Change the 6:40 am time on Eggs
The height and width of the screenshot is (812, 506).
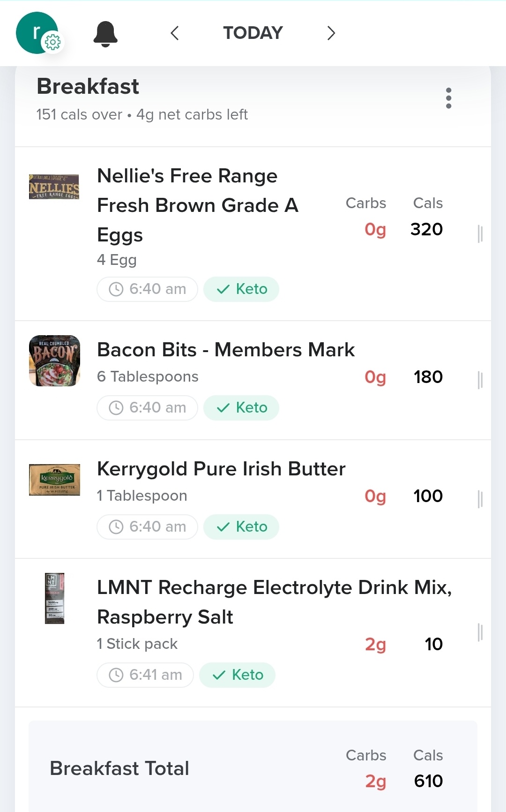click(147, 289)
